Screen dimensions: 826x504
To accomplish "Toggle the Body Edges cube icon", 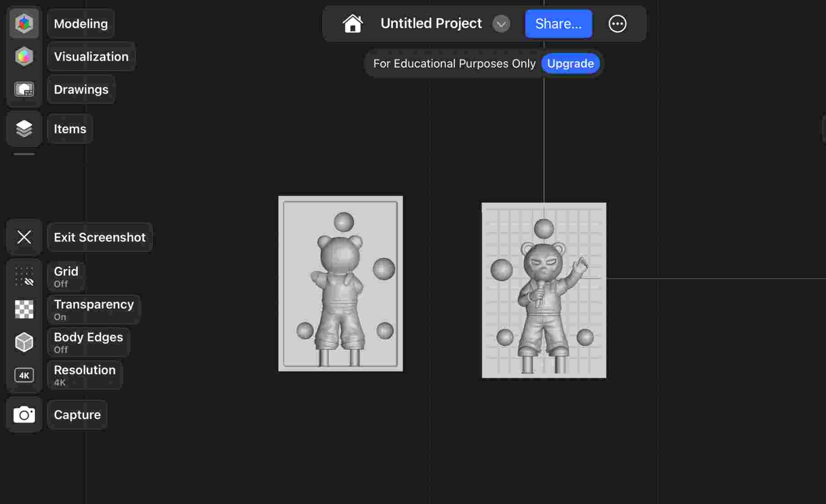I will (24, 342).
